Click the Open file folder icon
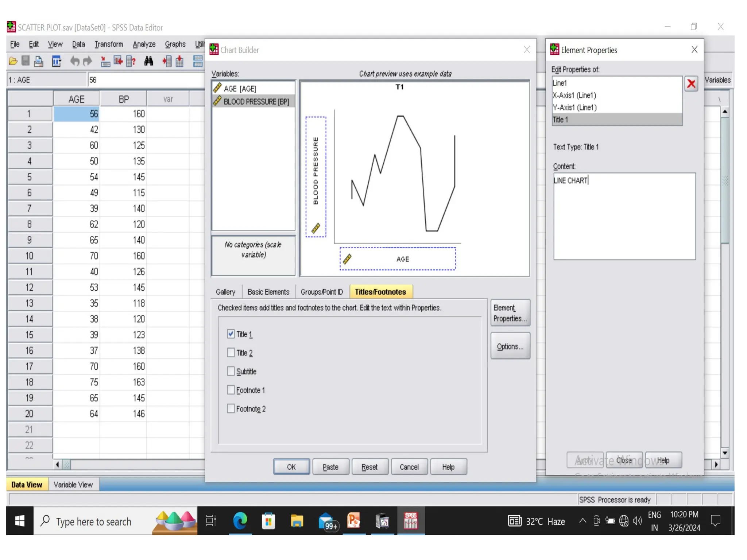The height and width of the screenshot is (560, 747). click(x=13, y=61)
